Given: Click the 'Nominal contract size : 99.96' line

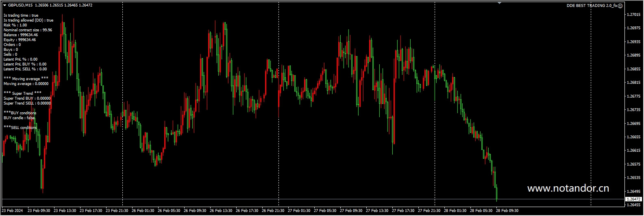Looking at the screenshot, I should coord(28,30).
